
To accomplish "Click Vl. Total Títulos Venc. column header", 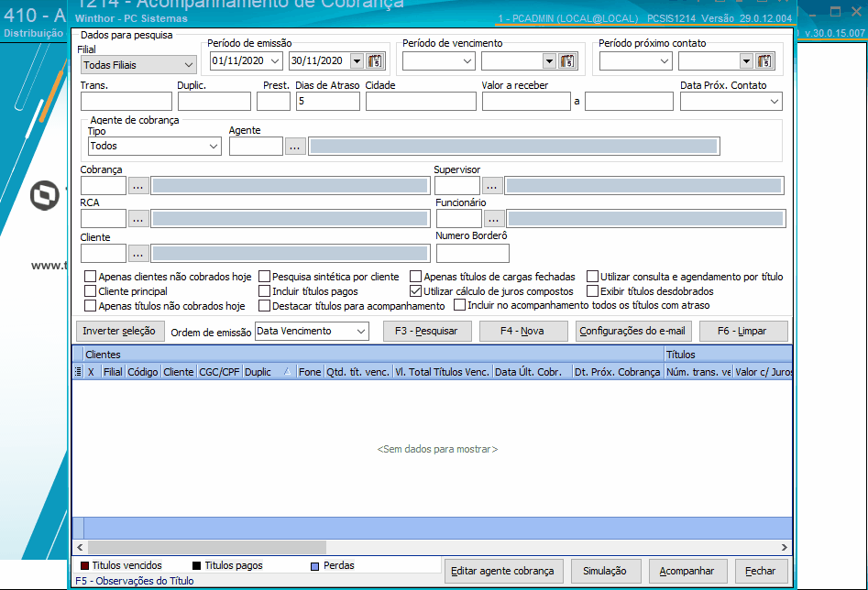I will coord(443,372).
